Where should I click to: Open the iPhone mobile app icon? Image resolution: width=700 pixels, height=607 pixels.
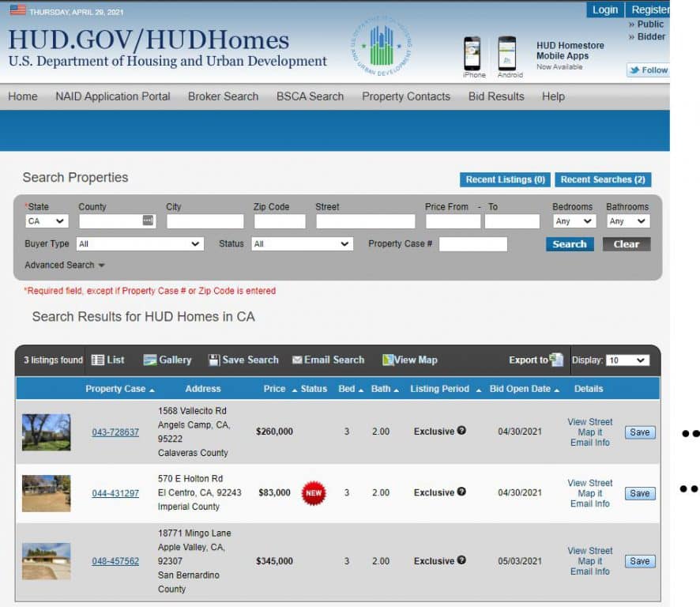[x=472, y=54]
